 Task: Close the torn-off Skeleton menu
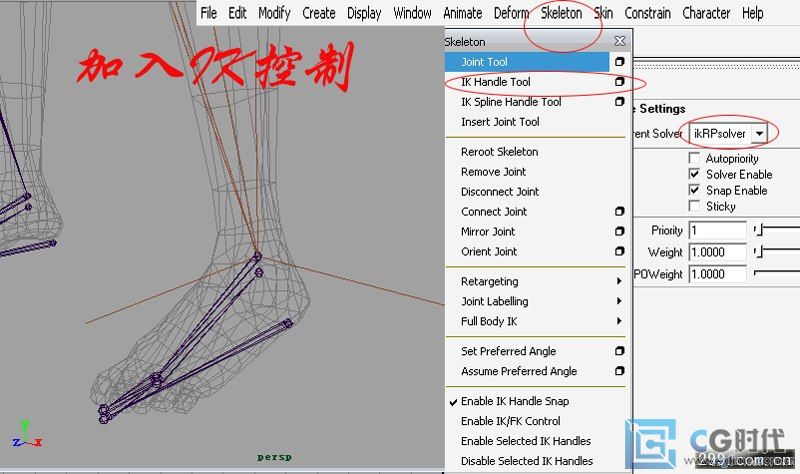[x=619, y=41]
